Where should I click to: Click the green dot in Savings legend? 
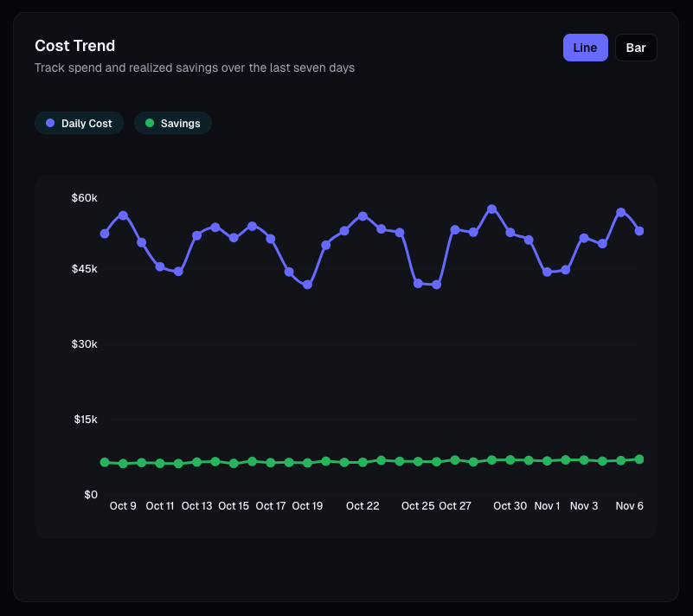coord(150,124)
